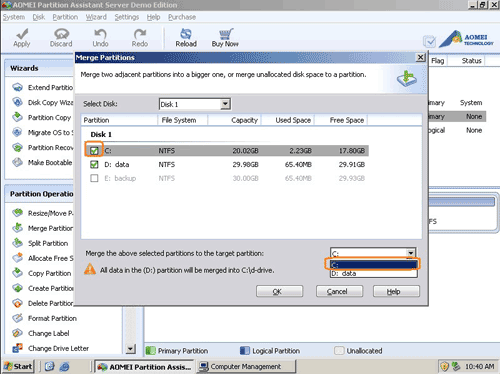Click the Internet Explorer quick launch icon
The image size is (500, 374).
pos(64,367)
